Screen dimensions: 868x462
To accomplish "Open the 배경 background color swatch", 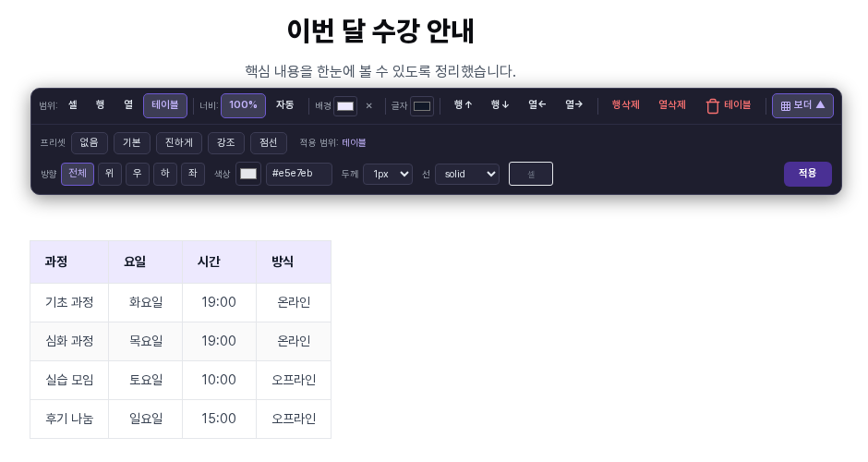I will (x=344, y=106).
